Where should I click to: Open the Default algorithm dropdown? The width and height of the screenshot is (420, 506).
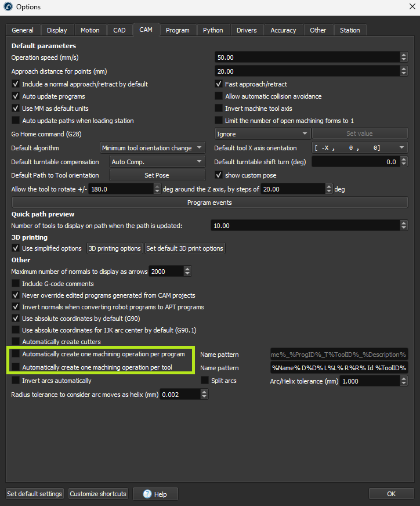pos(153,148)
